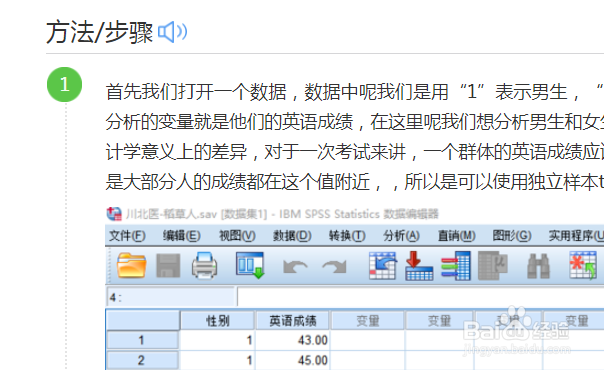Click the cell reference box showing 4
The width and height of the screenshot is (604, 370).
tap(170, 297)
